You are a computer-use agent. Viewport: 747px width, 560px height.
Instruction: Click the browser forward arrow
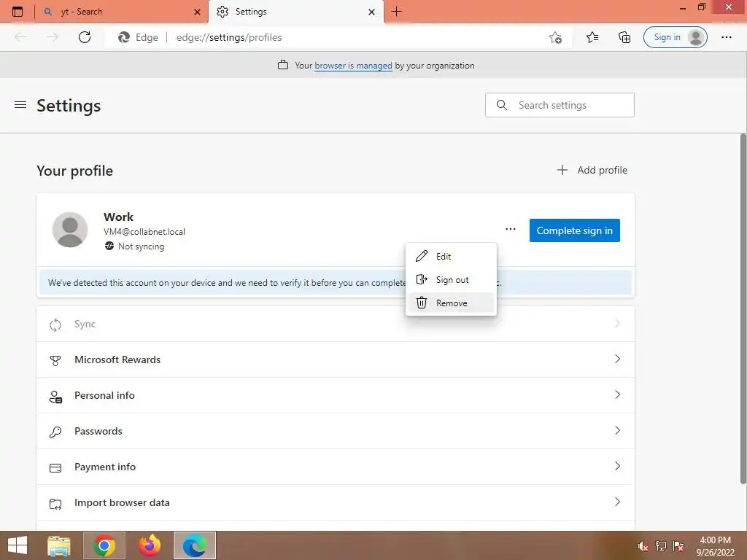(53, 37)
